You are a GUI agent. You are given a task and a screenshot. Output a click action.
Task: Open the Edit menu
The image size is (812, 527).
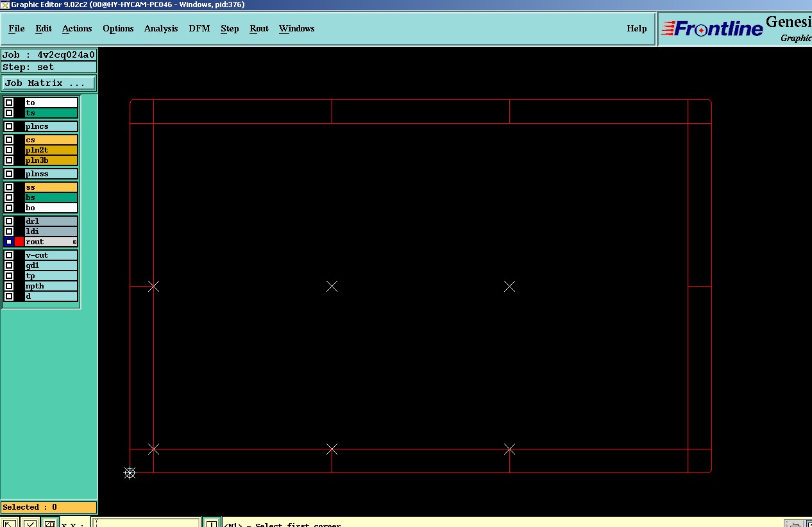click(x=44, y=28)
